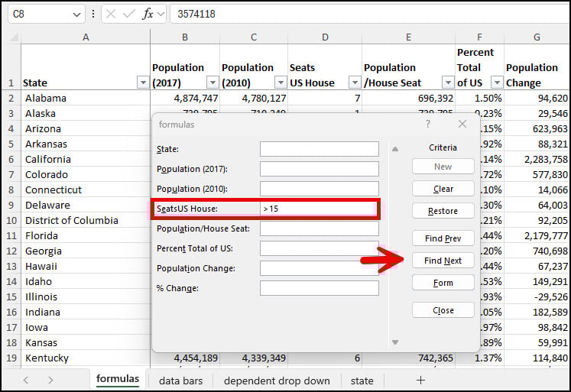Click the Population (2010) form field

320,189
